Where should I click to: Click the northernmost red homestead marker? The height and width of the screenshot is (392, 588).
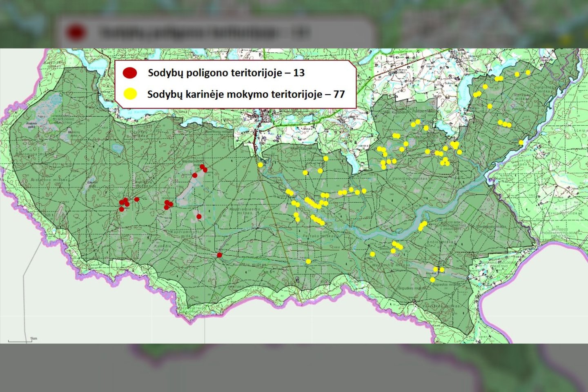tap(202, 167)
